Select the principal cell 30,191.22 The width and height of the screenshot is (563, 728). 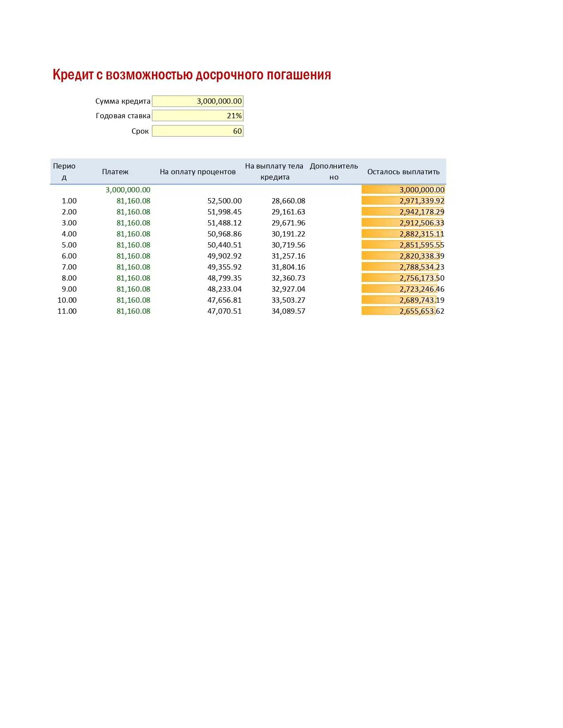(x=288, y=234)
